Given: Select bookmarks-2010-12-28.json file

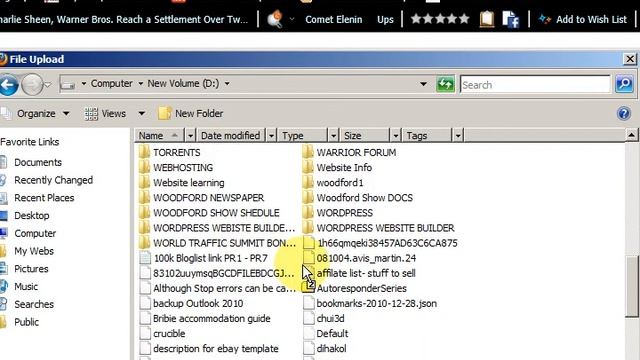Looking at the screenshot, I should [x=370, y=303].
